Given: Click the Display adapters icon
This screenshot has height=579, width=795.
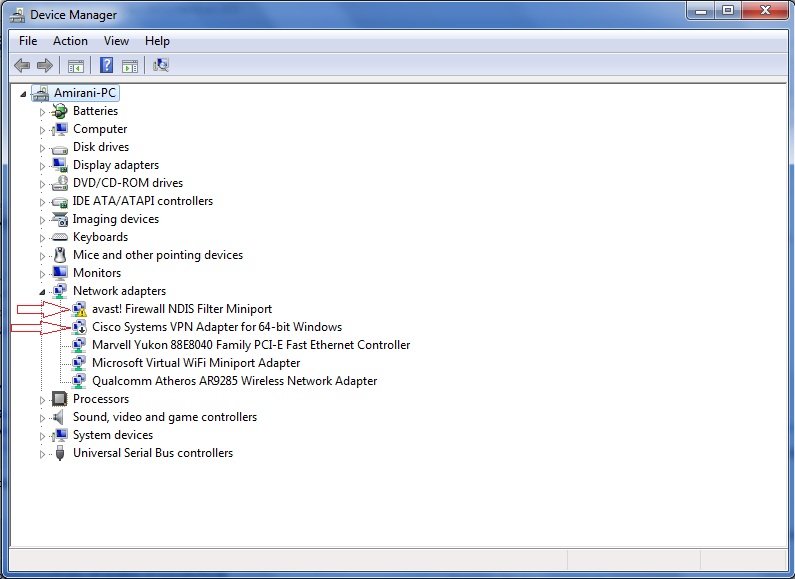Looking at the screenshot, I should tap(60, 165).
